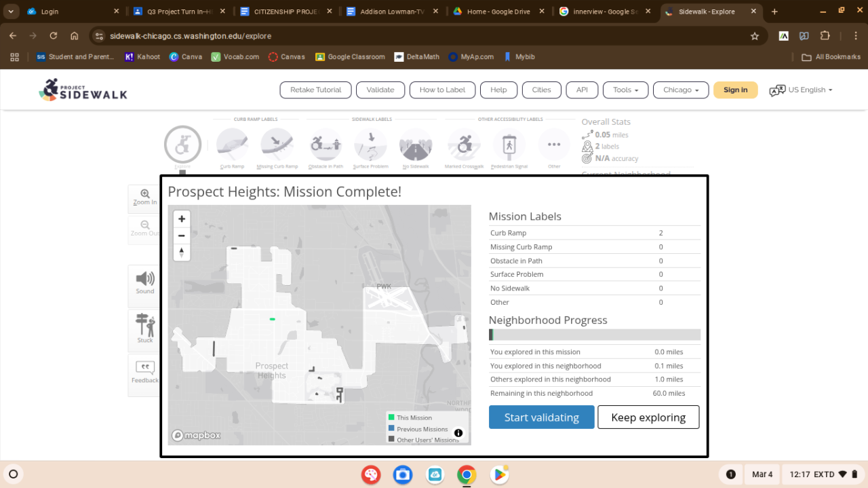Open the How to Label page

tap(442, 90)
